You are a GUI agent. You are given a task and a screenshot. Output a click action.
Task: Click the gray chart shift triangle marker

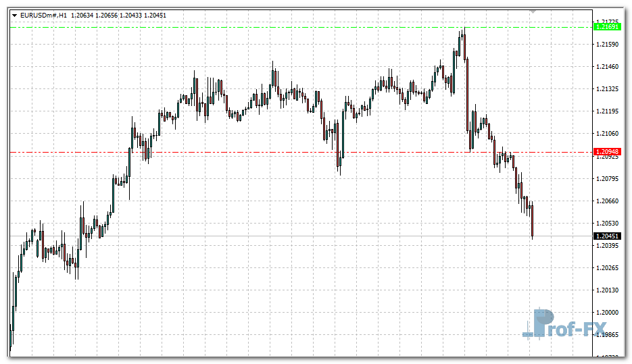pyautogui.click(x=533, y=11)
